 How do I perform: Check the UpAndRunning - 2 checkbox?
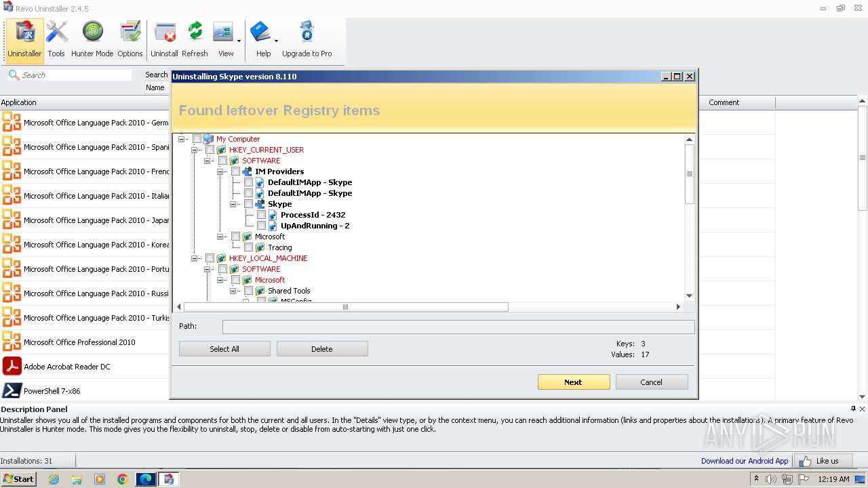(x=261, y=226)
